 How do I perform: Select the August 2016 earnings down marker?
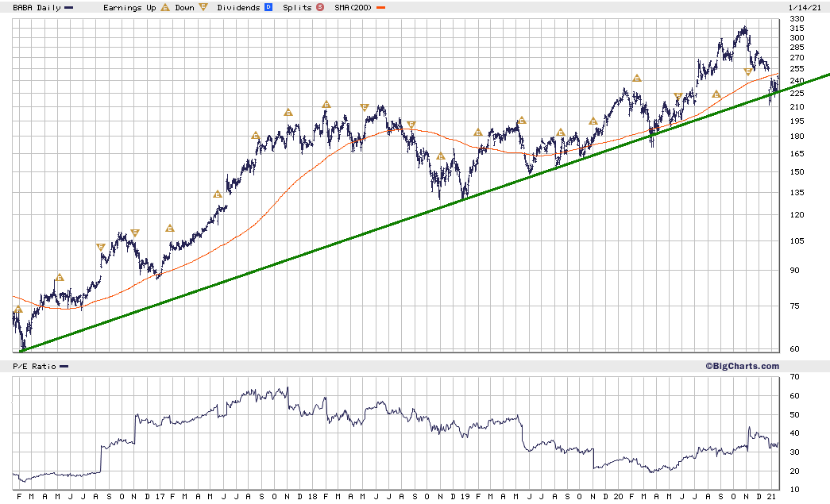point(101,247)
